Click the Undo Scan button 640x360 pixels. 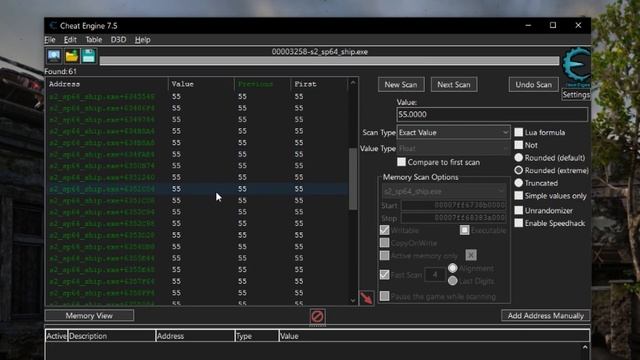tap(533, 84)
